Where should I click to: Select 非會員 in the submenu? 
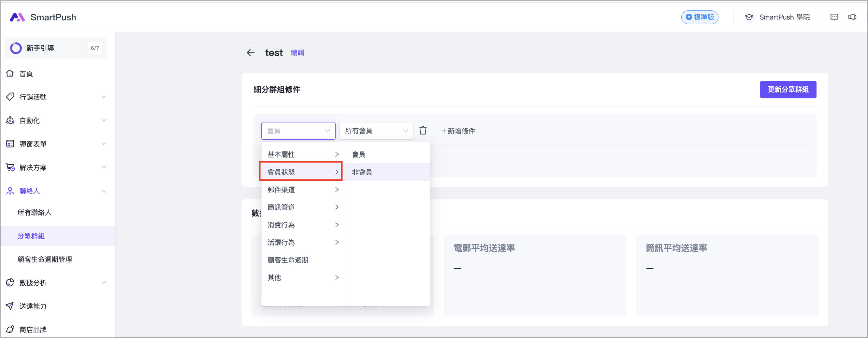click(x=362, y=172)
